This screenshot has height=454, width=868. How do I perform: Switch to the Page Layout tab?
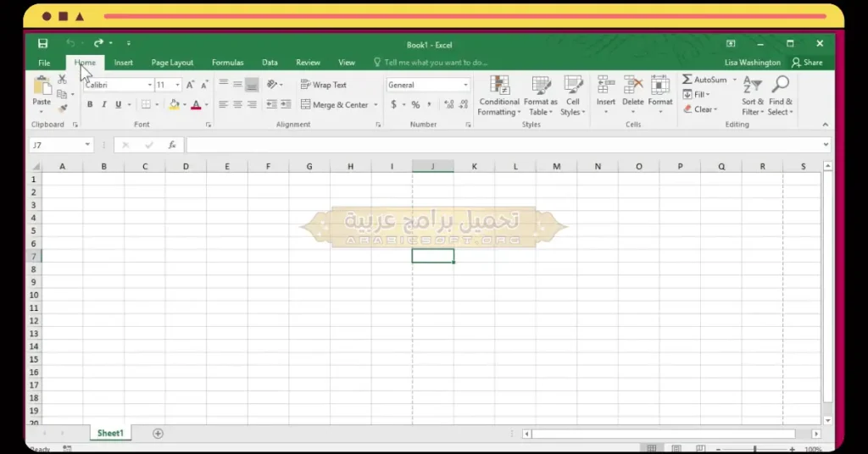[x=172, y=63]
